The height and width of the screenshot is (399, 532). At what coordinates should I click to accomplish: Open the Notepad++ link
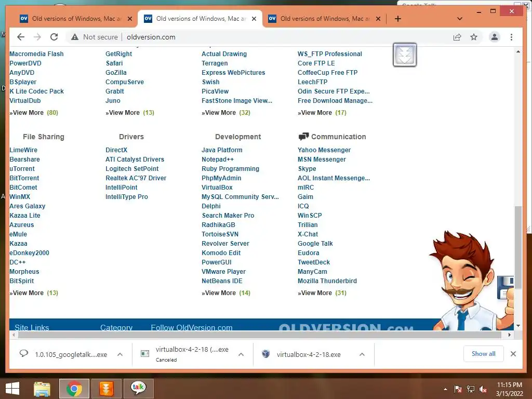pyautogui.click(x=218, y=159)
